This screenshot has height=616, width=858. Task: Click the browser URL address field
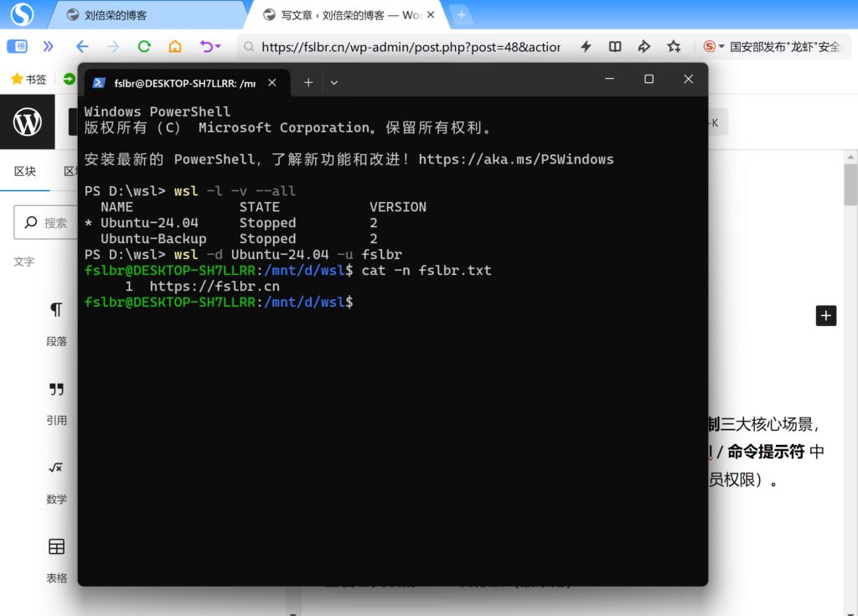click(411, 47)
